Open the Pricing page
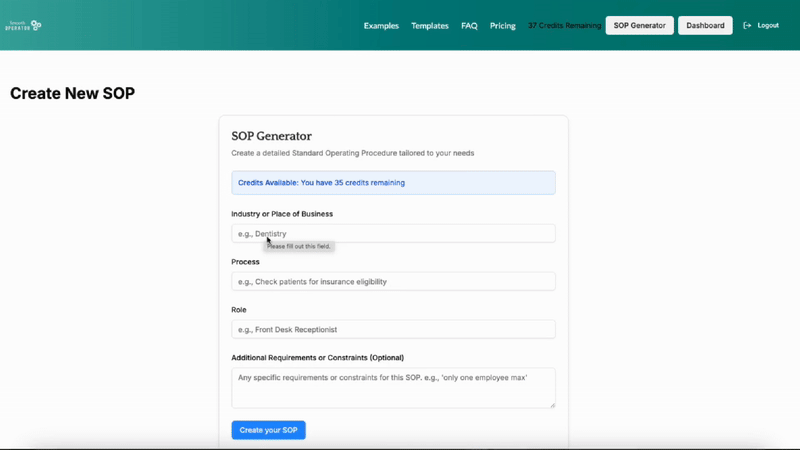The height and width of the screenshot is (450, 800). (x=503, y=26)
